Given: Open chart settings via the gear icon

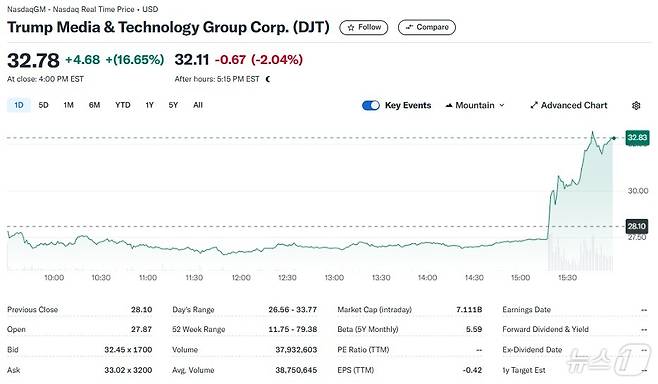Looking at the screenshot, I should pos(636,105).
